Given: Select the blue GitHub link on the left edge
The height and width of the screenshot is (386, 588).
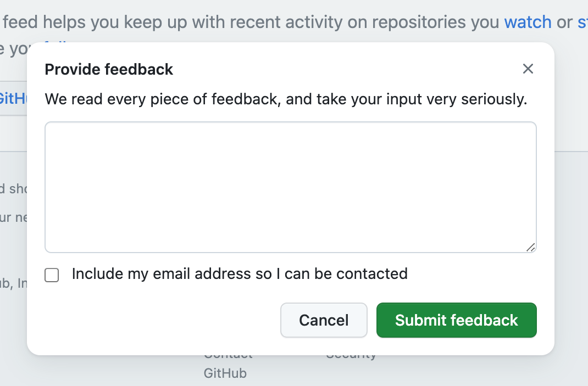Looking at the screenshot, I should click(11, 99).
